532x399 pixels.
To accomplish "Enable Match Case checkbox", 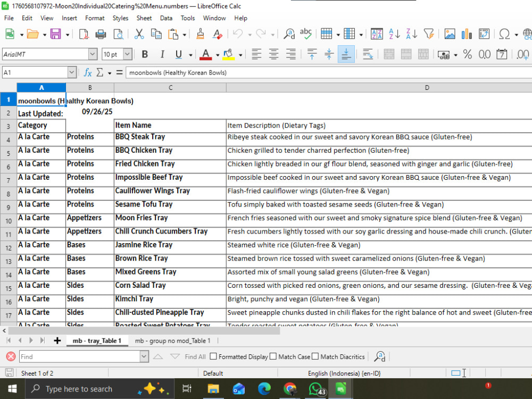I will pos(273,356).
